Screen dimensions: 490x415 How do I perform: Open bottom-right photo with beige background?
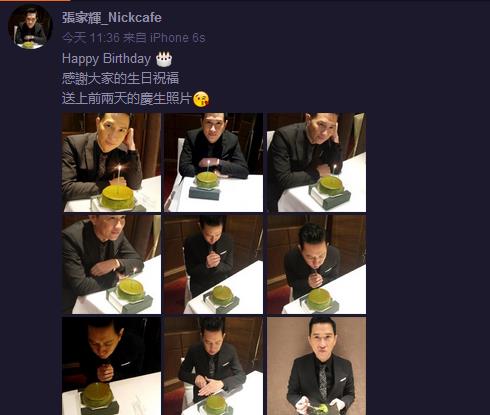(316, 366)
